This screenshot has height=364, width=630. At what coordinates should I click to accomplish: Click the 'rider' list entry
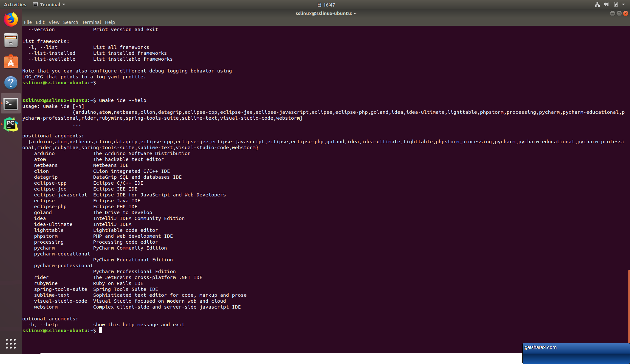click(41, 277)
